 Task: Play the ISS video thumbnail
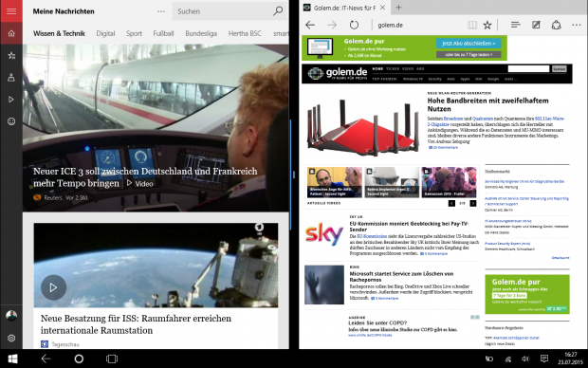click(53, 287)
